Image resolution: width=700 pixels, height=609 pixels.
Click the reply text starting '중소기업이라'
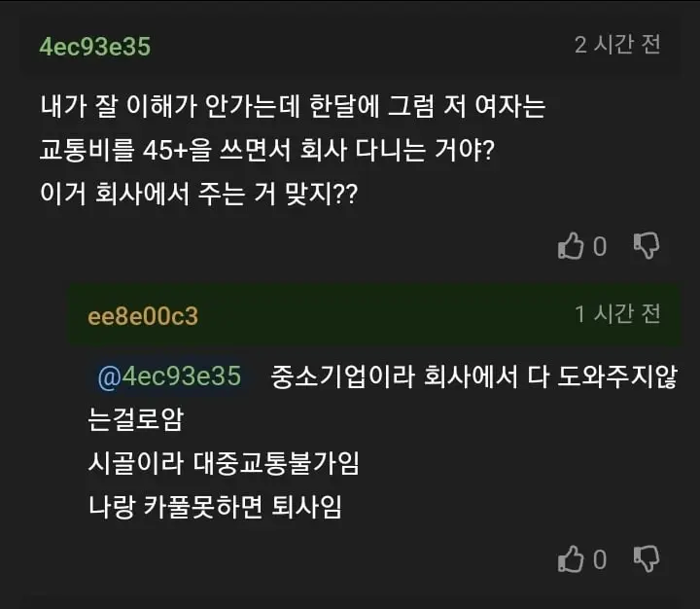coord(476,376)
